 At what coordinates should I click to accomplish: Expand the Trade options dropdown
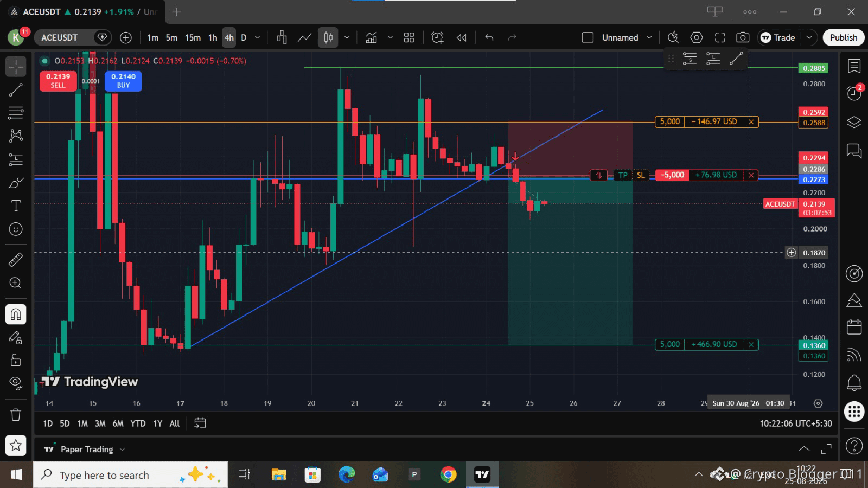click(809, 37)
